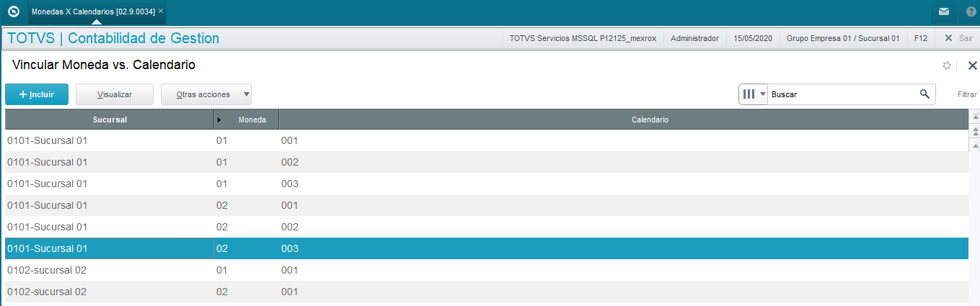Click the column filter bars icon
The height and width of the screenshot is (306, 980).
coord(749,94)
